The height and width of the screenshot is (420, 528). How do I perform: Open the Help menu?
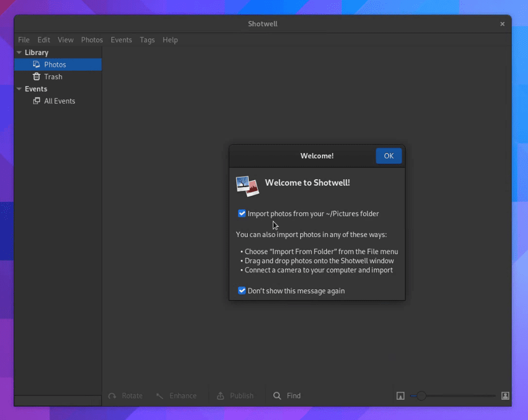pyautogui.click(x=170, y=40)
